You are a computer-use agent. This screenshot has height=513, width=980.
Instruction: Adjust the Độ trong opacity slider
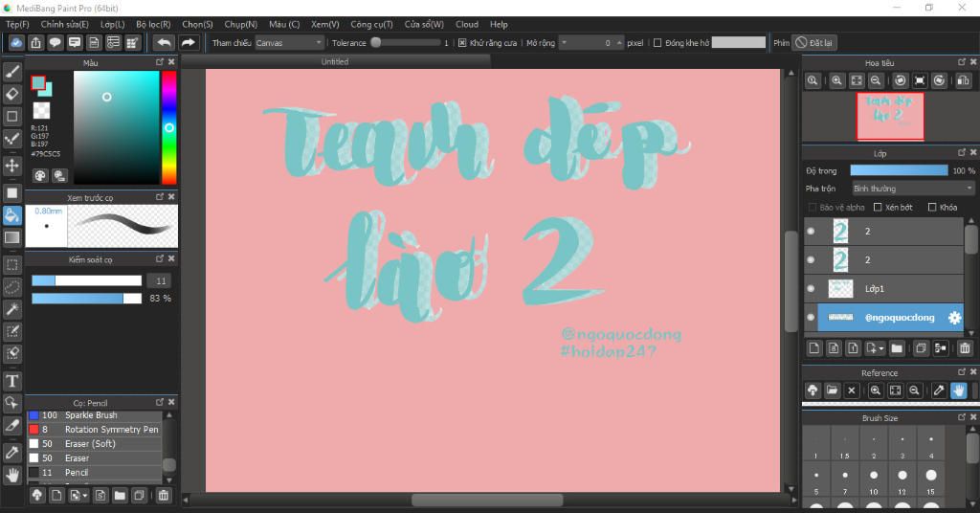[899, 170]
